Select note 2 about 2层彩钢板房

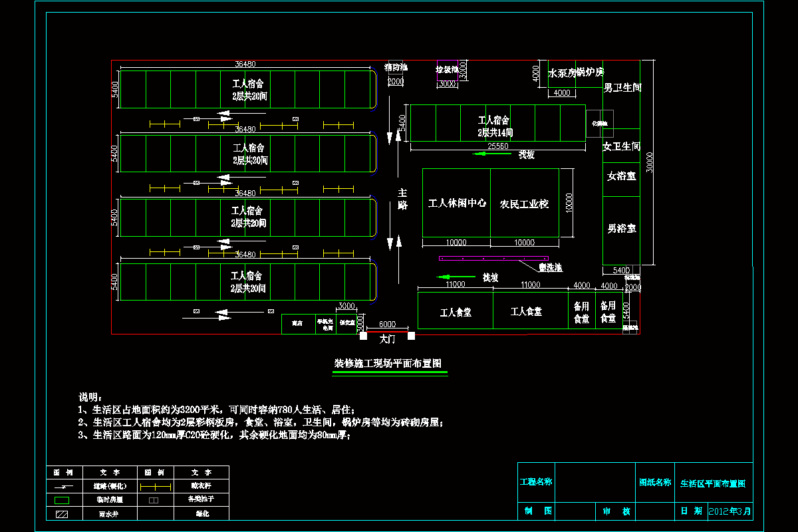pyautogui.click(x=261, y=422)
